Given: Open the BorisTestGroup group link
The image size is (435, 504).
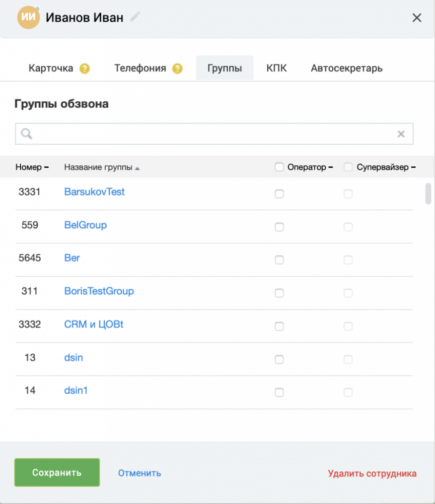Looking at the screenshot, I should pyautogui.click(x=99, y=291).
